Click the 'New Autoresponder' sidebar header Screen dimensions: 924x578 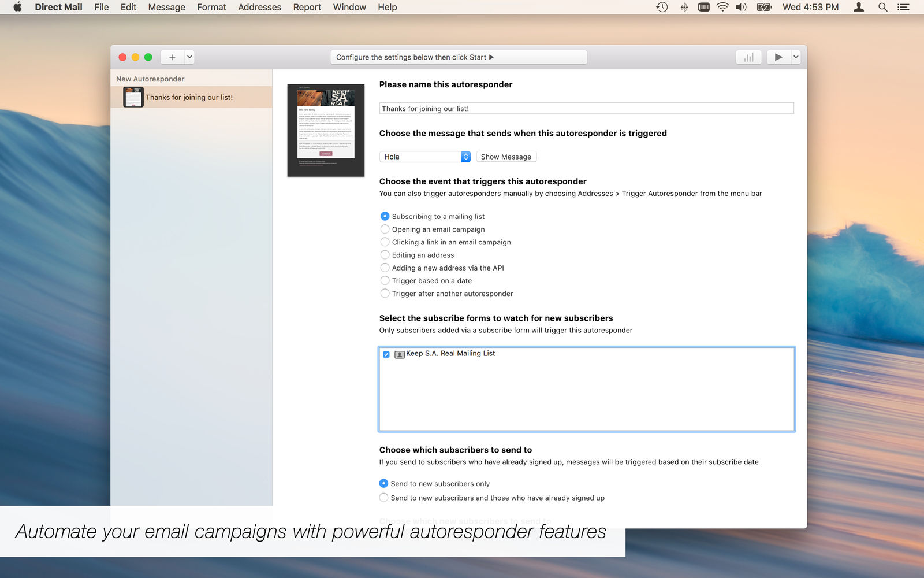tap(150, 79)
